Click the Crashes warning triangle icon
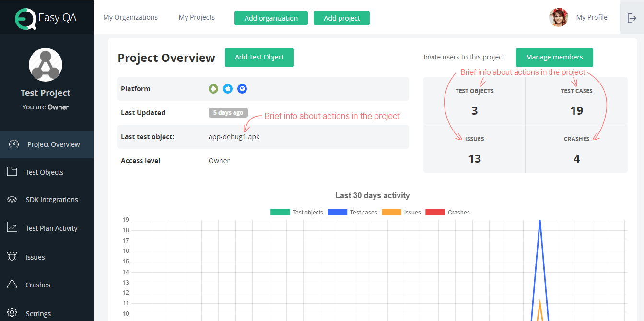Viewport: 644px width, 321px height. coord(12,285)
